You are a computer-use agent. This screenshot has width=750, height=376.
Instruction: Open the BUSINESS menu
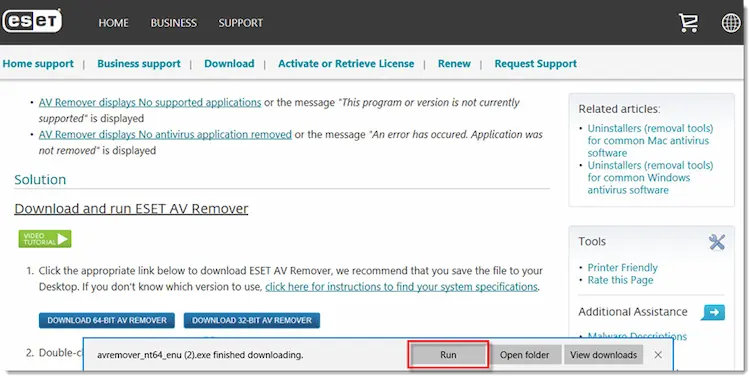pos(174,23)
